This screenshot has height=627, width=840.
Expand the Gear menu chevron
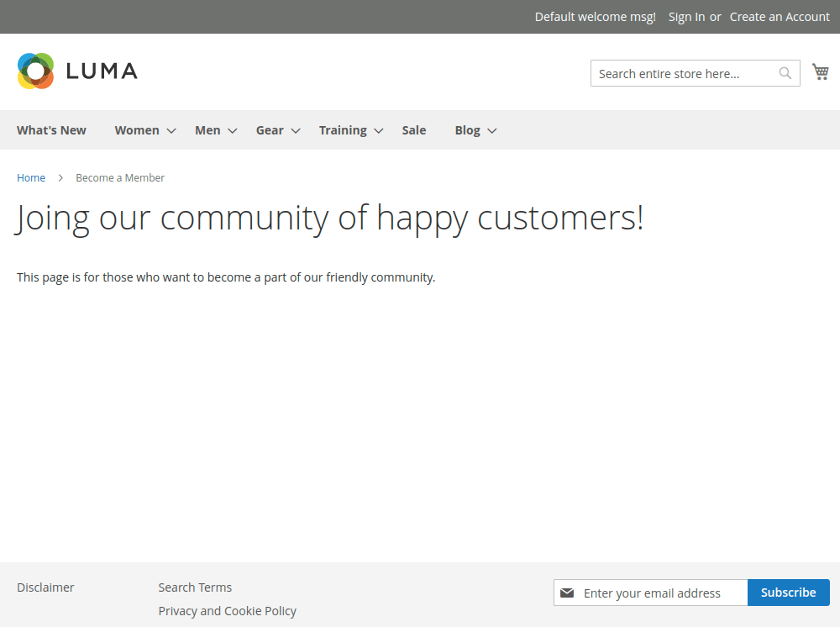click(x=296, y=131)
